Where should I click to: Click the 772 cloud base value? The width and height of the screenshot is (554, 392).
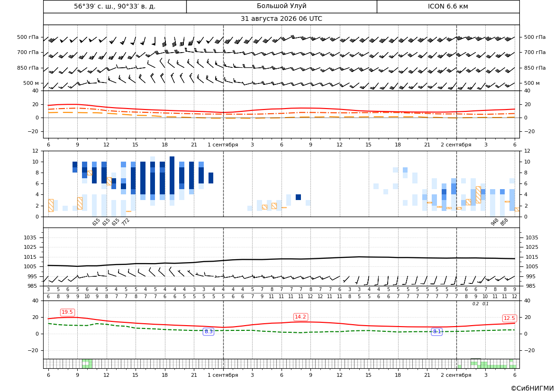click(x=126, y=222)
